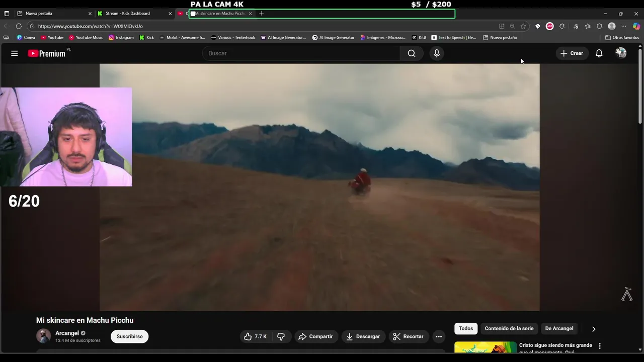The image size is (644, 362).
Task: Open browser settings and more ellipsis
Action: pyautogui.click(x=624, y=26)
